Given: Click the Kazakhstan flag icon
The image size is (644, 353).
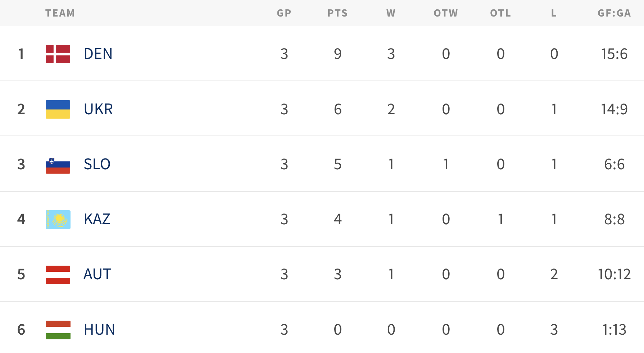Looking at the screenshot, I should [58, 220].
